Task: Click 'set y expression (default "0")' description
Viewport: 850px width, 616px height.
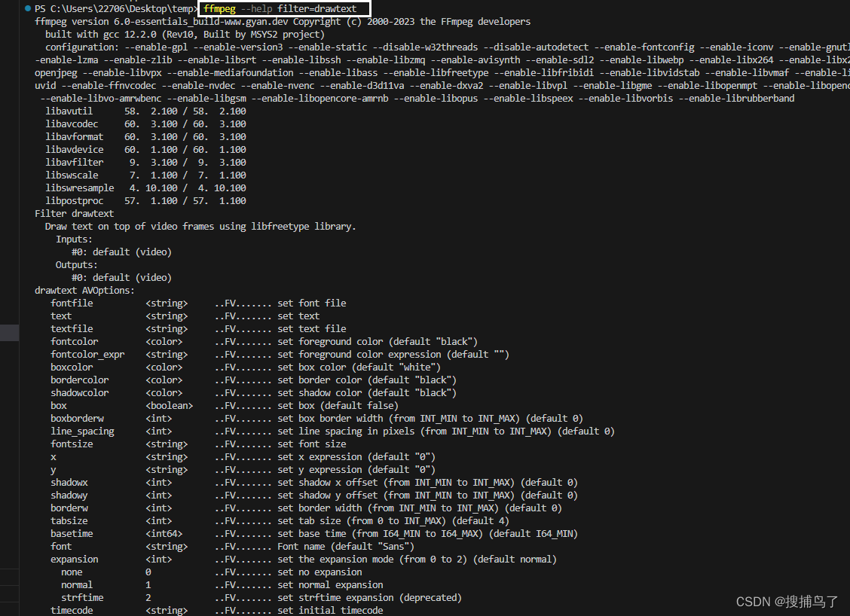Action: [x=356, y=470]
